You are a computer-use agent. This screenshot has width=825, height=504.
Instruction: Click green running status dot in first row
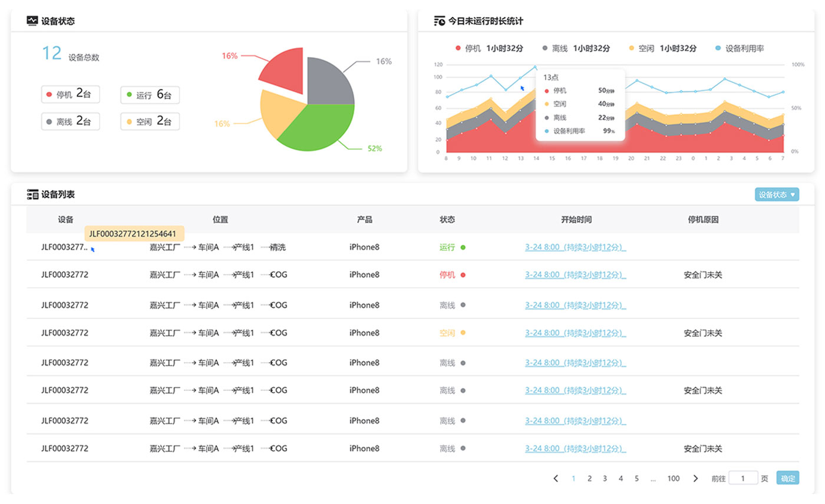click(x=463, y=248)
